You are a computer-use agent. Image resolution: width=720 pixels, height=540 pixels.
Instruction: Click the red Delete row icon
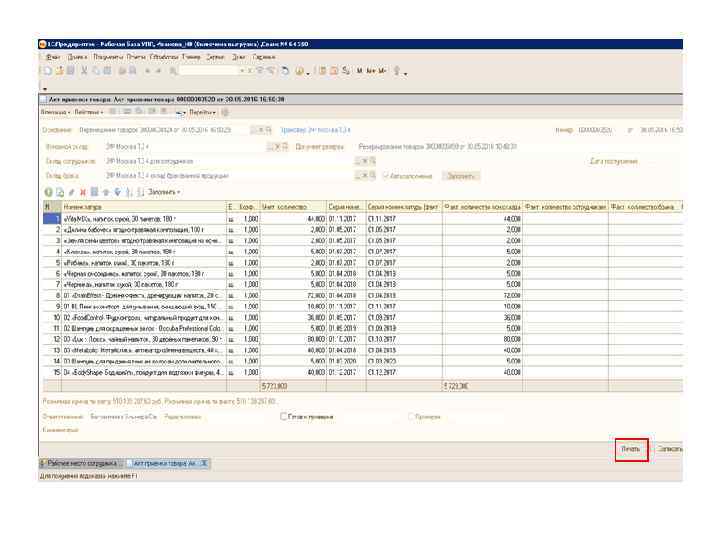tap(83, 192)
